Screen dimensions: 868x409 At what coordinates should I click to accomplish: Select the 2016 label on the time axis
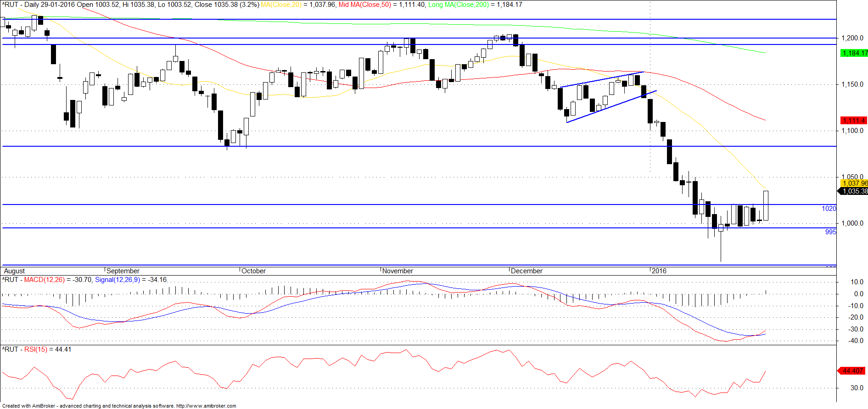659,271
